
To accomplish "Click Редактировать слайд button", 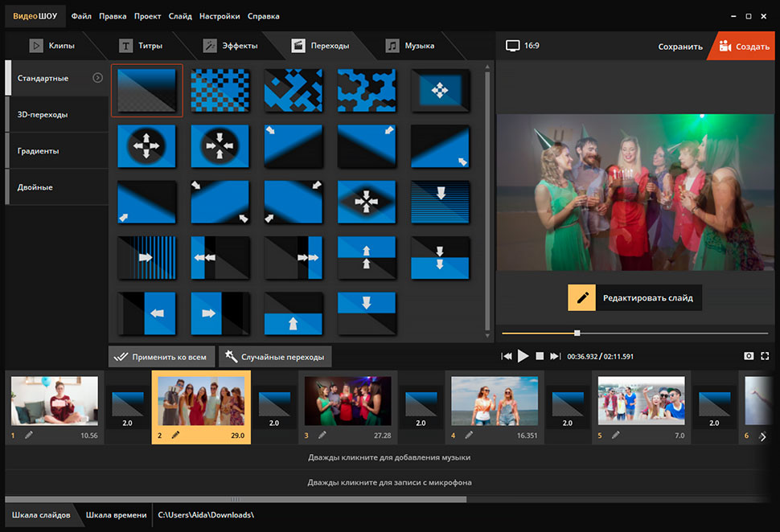I will click(635, 297).
